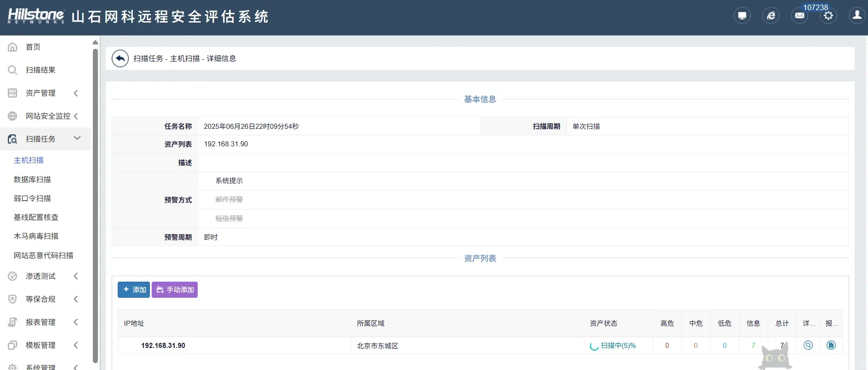The height and width of the screenshot is (370, 868).
Task: Expand the 等保合规 menu chevron
Action: click(x=76, y=299)
